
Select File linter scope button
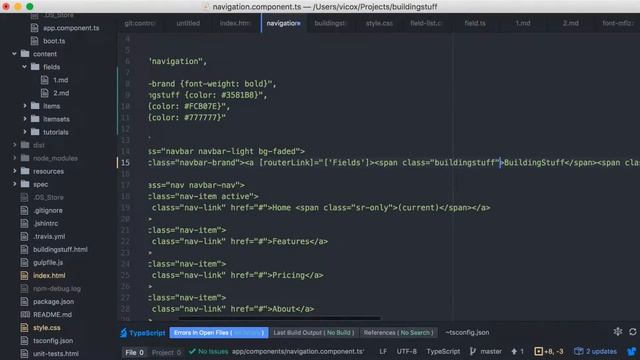coord(134,352)
